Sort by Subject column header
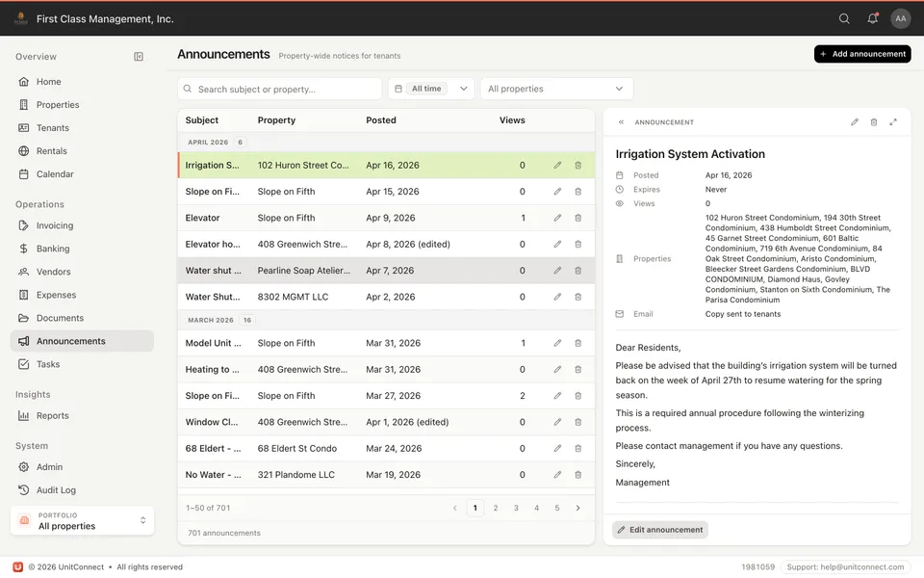Viewport: 924px width, 578px height. click(x=201, y=120)
